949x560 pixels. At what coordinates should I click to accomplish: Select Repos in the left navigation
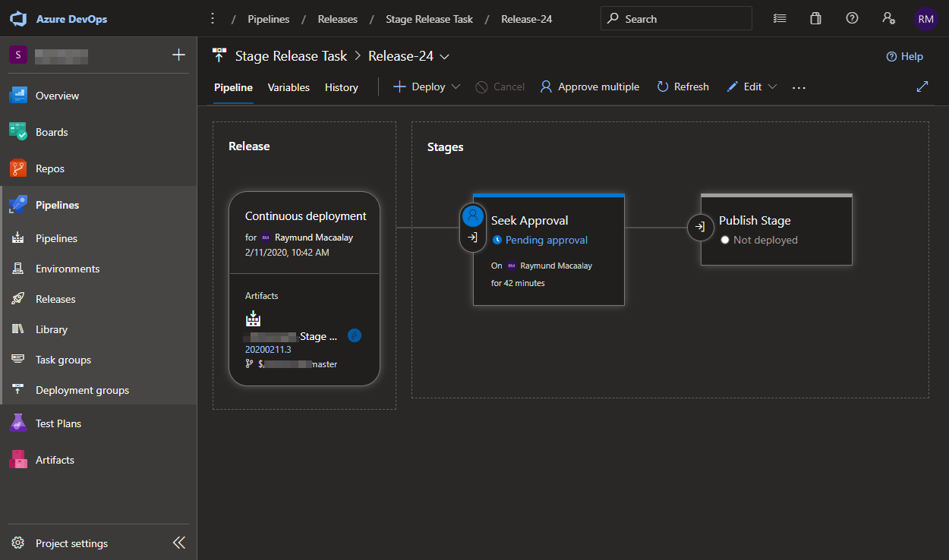(x=49, y=168)
